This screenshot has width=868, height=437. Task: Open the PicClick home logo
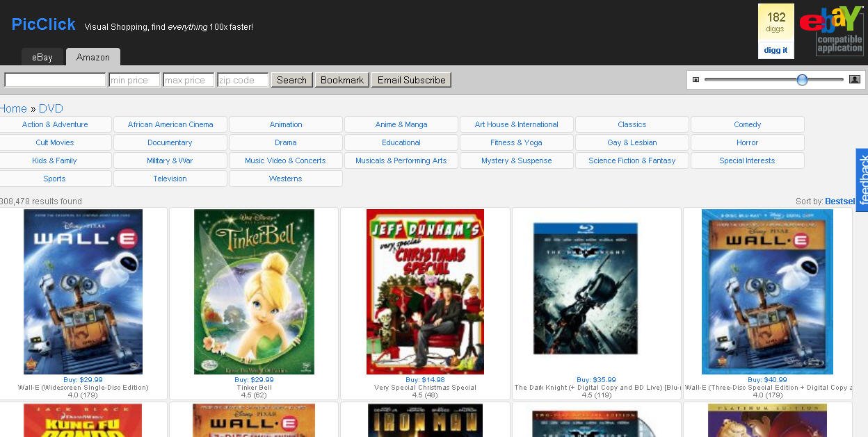pyautogui.click(x=43, y=24)
